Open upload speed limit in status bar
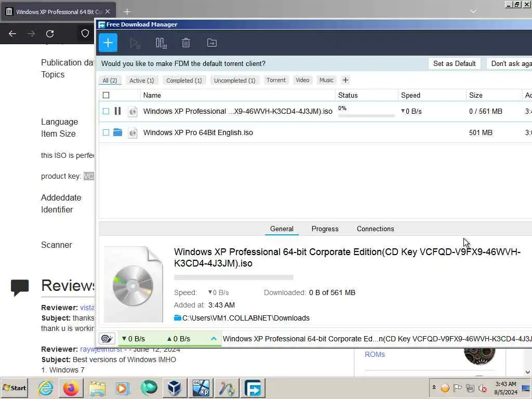532x399 pixels. (x=179, y=339)
